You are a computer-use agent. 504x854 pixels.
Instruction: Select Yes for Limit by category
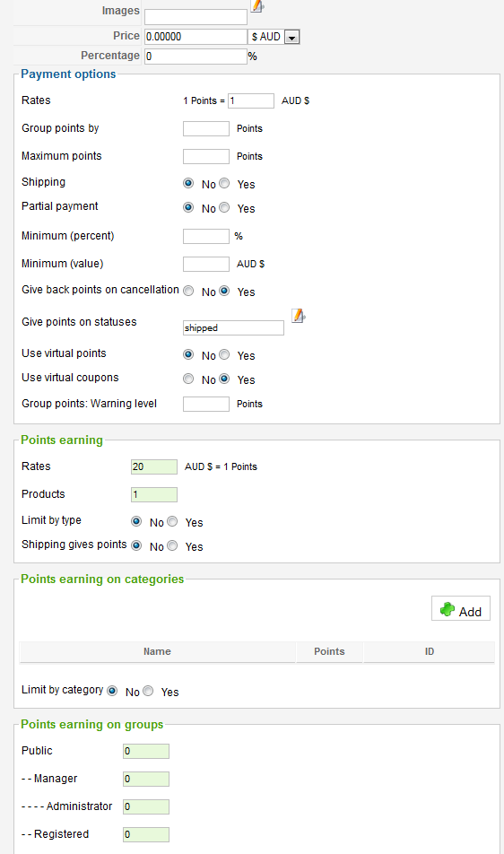pos(148,691)
